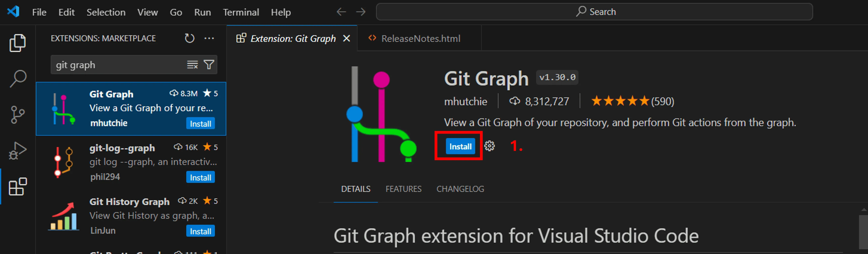Open the Go menu
Viewport: 868px width, 254px height.
[176, 12]
